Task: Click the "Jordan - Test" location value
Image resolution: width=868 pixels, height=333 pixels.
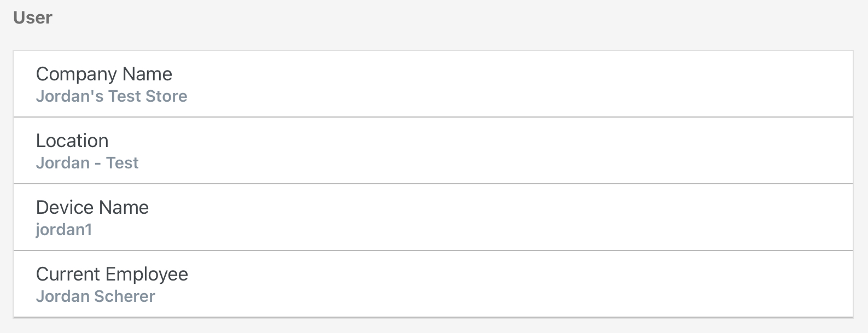Action: pyautogui.click(x=88, y=163)
